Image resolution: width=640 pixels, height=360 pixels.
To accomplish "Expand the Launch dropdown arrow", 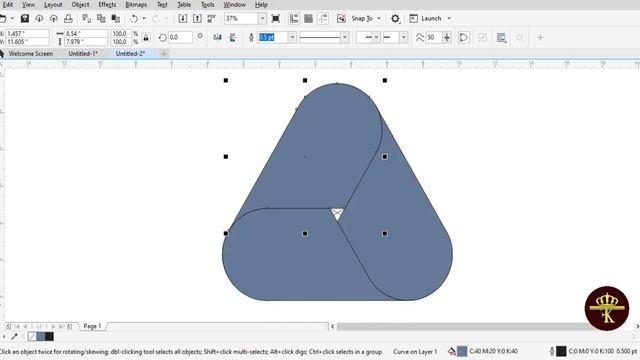I will [449, 18].
